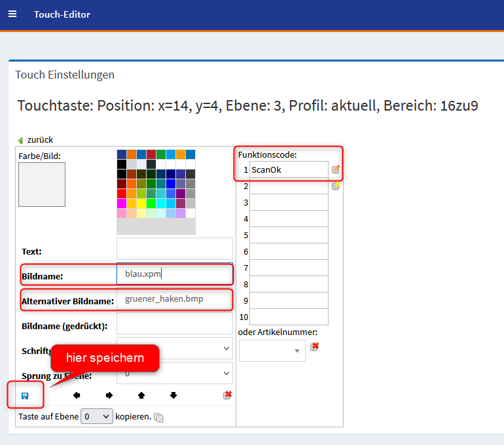Focus the Funktionscode field containing ScanOk
504x445 pixels.
tap(288, 169)
